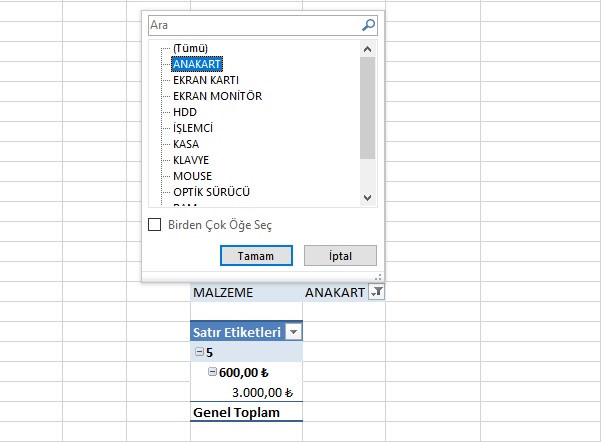Screen dimensions: 601x442
Task: Pick HDD in the filter list
Action: pos(185,112)
